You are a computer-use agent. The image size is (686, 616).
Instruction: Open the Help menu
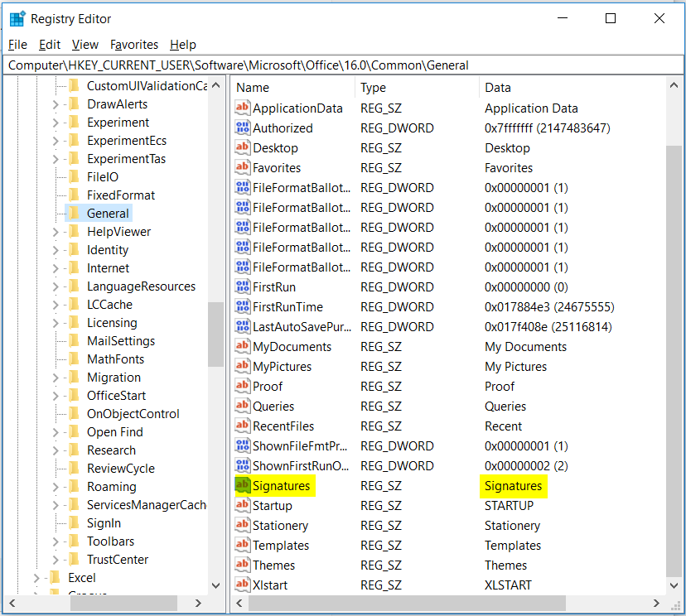pyautogui.click(x=183, y=45)
